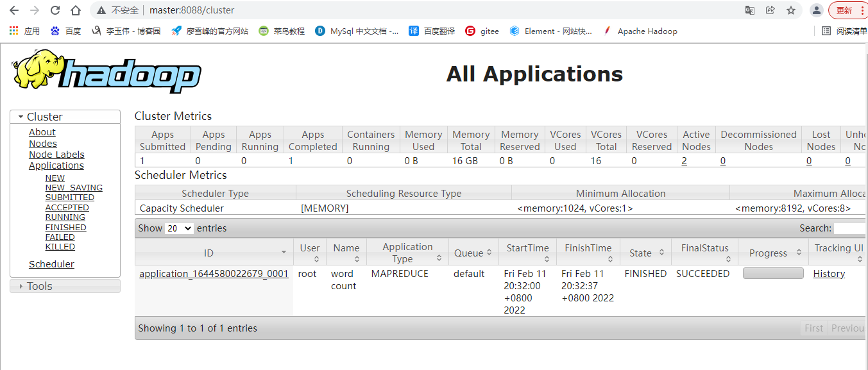Click Decommissioned Nodes count 0 link
Image resolution: width=868 pixels, height=370 pixels.
(723, 161)
